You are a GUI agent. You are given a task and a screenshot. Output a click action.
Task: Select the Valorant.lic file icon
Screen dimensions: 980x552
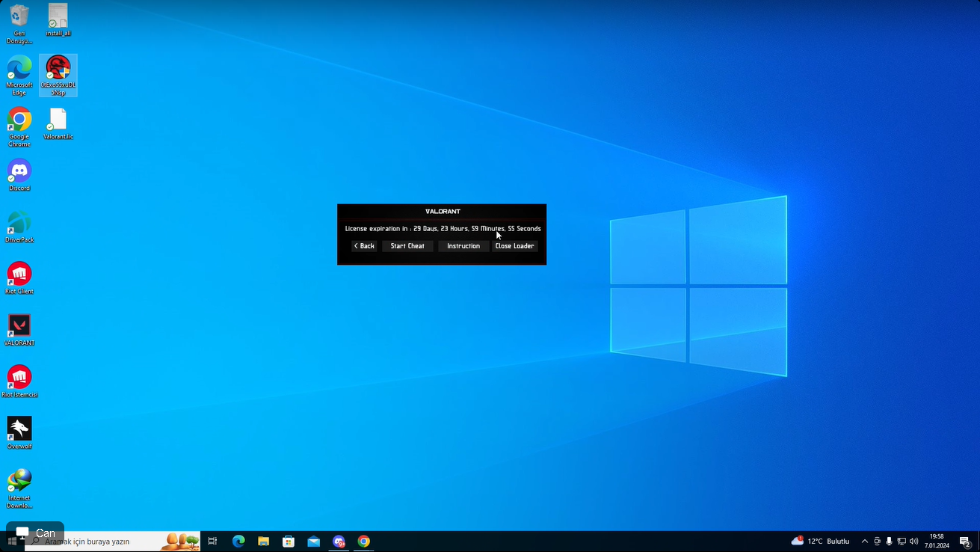[x=58, y=123]
